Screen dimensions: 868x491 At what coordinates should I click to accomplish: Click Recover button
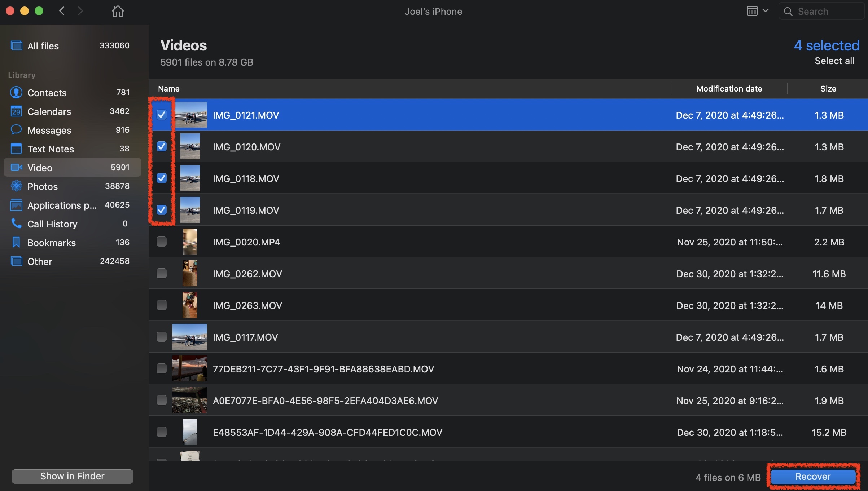[813, 477]
